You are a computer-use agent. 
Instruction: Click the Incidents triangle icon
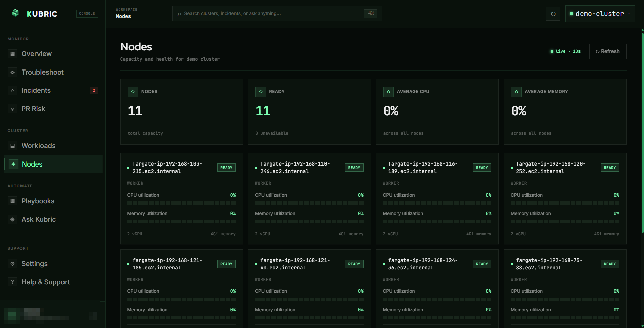pos(13,91)
